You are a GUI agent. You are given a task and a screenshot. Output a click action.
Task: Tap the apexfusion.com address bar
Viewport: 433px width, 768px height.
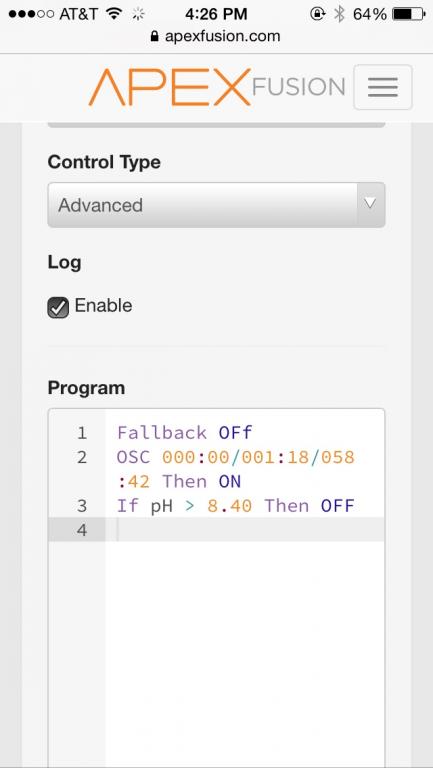(216, 37)
